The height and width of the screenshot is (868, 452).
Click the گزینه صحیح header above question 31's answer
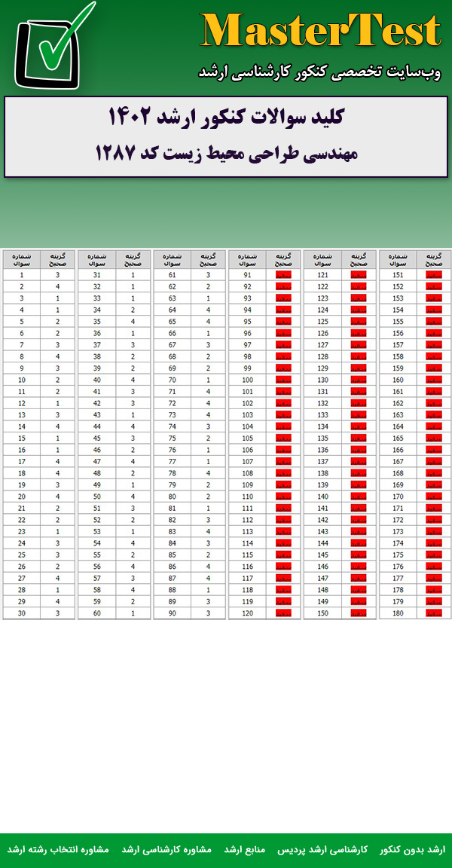pyautogui.click(x=133, y=259)
